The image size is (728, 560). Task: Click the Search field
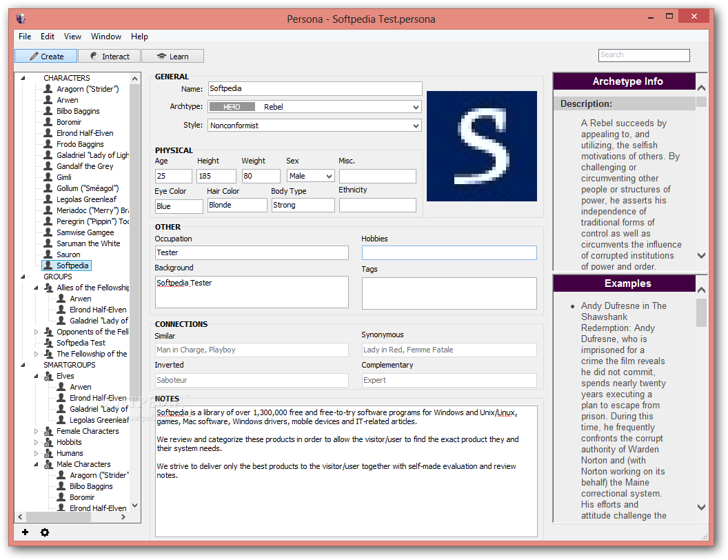tap(644, 55)
